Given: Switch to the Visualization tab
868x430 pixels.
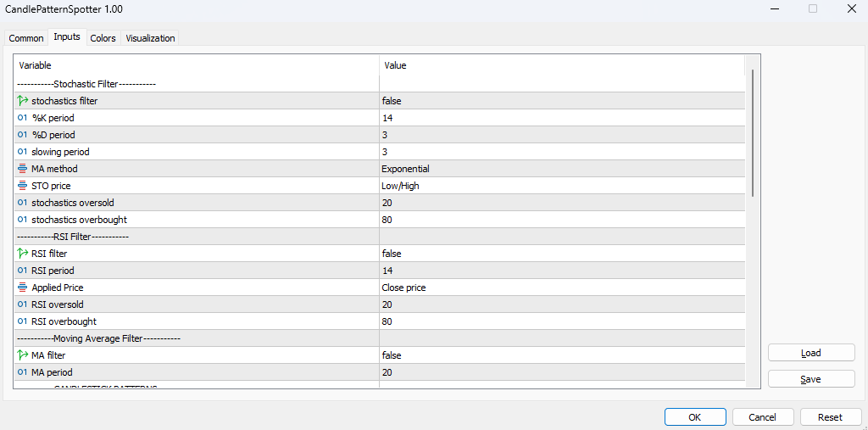Looking at the screenshot, I should click(150, 38).
